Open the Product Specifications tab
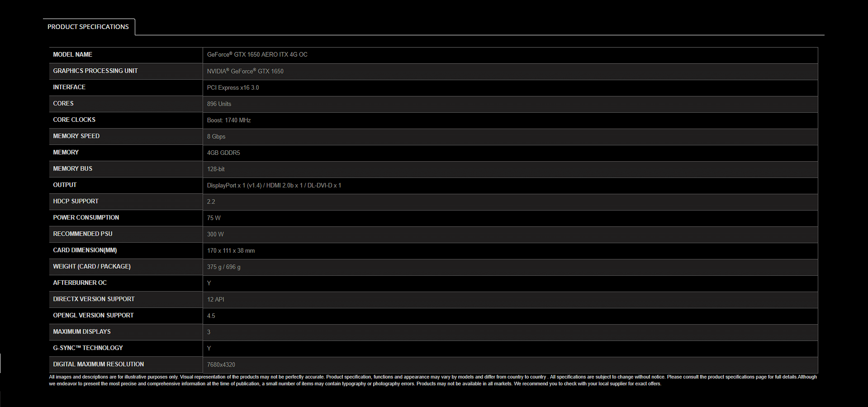The width and height of the screenshot is (868, 407). tap(88, 27)
